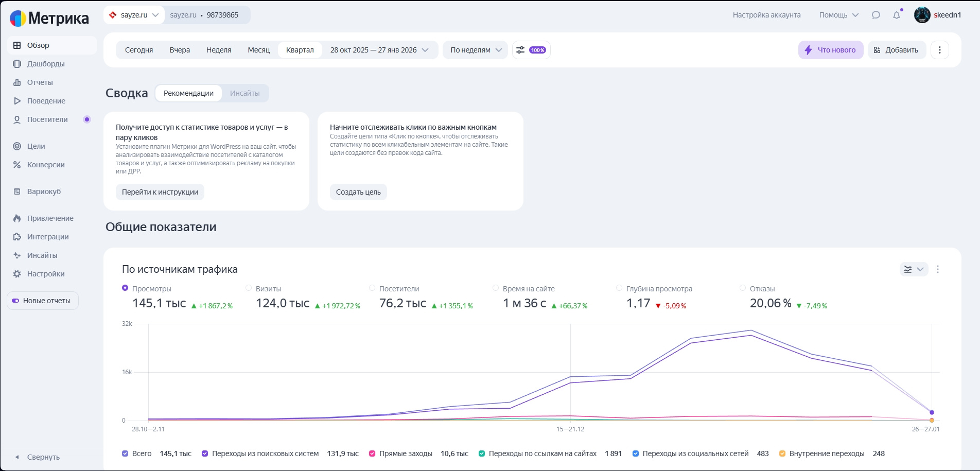
Task: Switch to the Месяц period tab
Action: tap(258, 50)
